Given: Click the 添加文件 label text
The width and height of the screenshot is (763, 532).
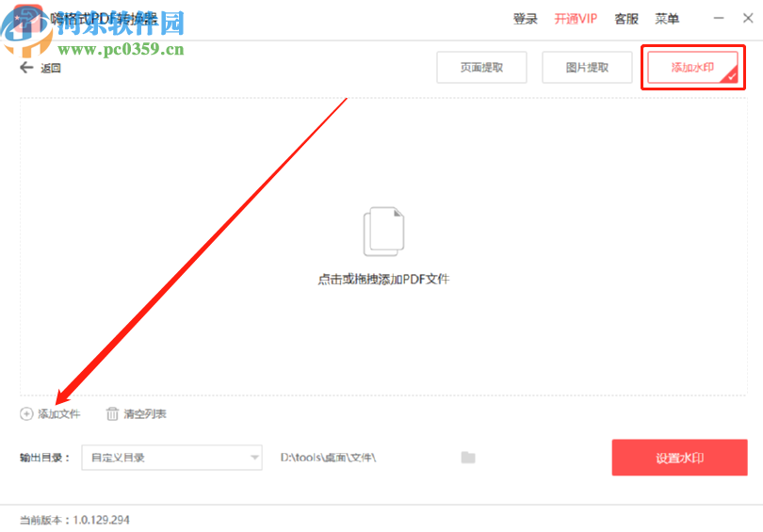Looking at the screenshot, I should click(59, 414).
